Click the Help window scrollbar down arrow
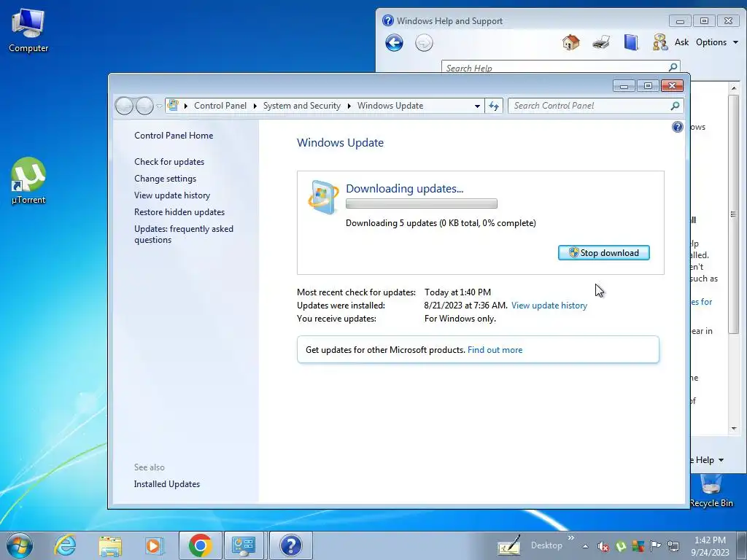This screenshot has height=560, width=747. [x=734, y=429]
